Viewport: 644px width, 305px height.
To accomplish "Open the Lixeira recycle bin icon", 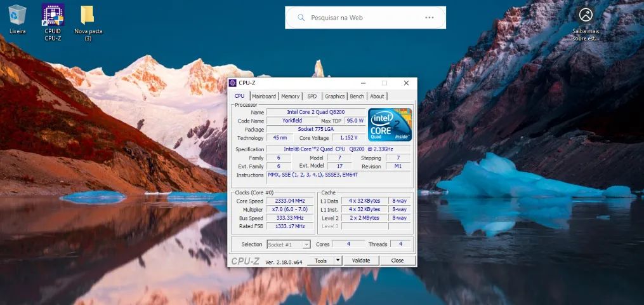I will [17, 19].
